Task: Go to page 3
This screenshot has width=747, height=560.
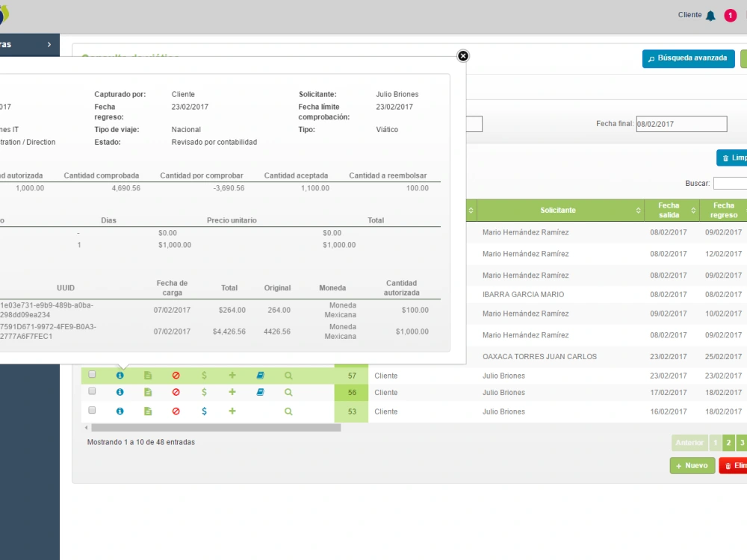Action: (741, 442)
